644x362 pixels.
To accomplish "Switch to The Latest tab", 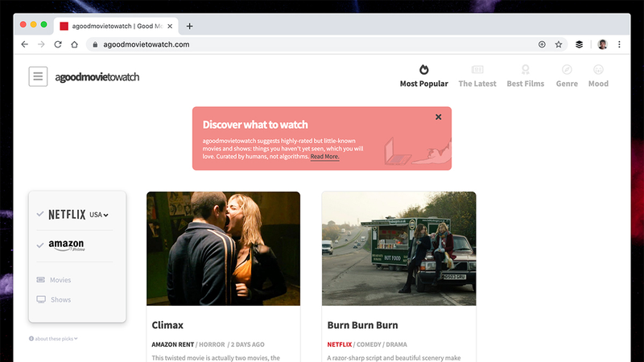I will pyautogui.click(x=477, y=84).
